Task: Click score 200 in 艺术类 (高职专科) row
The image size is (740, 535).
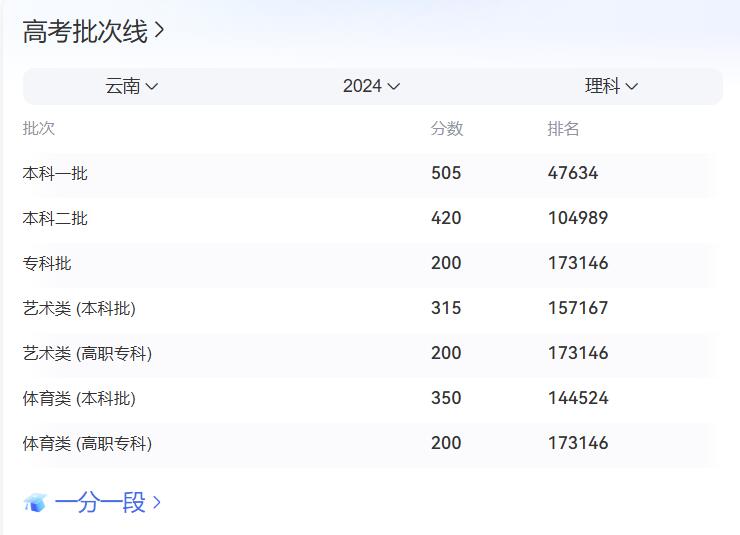Action: point(446,353)
